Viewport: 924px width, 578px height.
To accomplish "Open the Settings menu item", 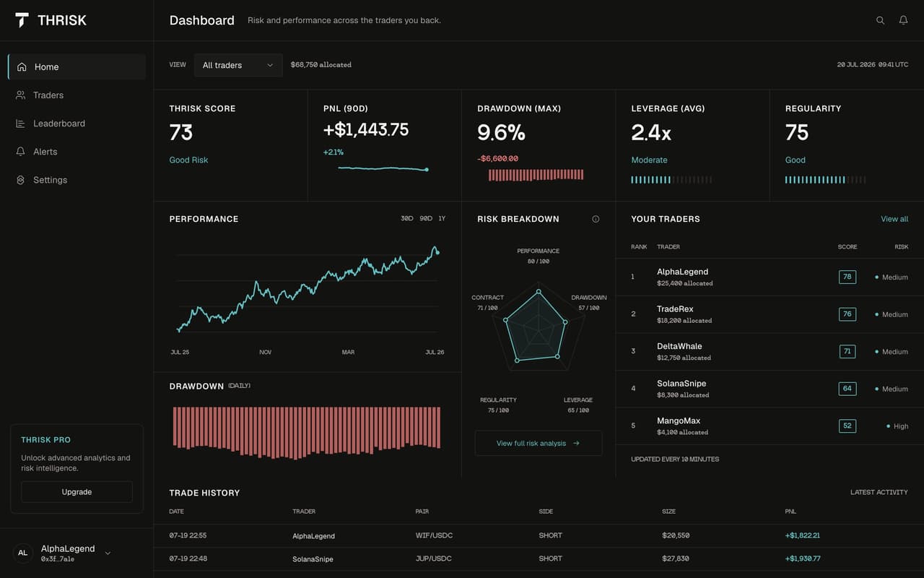I will pyautogui.click(x=77, y=180).
